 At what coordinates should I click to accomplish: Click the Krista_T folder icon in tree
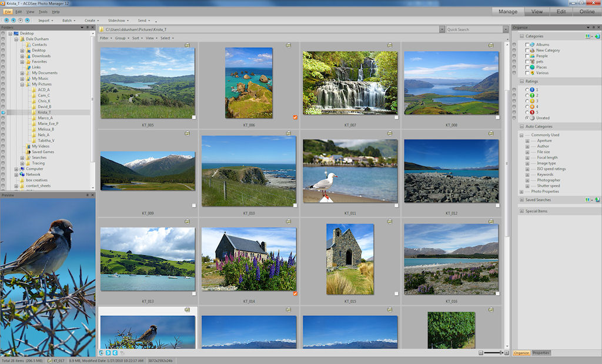[34, 112]
